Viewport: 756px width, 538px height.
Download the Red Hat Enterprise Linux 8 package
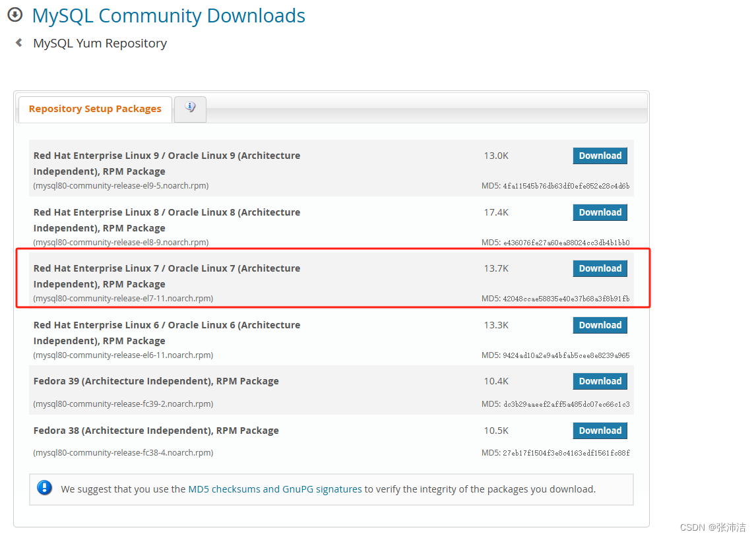click(600, 212)
